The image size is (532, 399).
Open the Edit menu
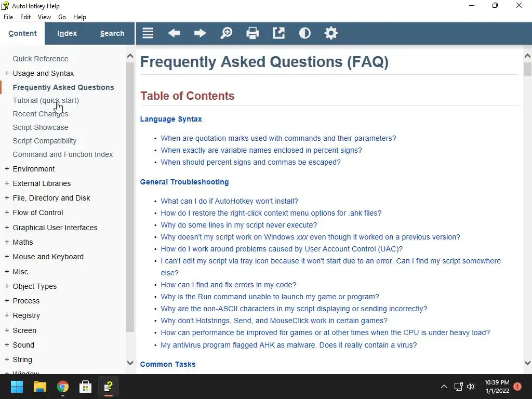25,17
